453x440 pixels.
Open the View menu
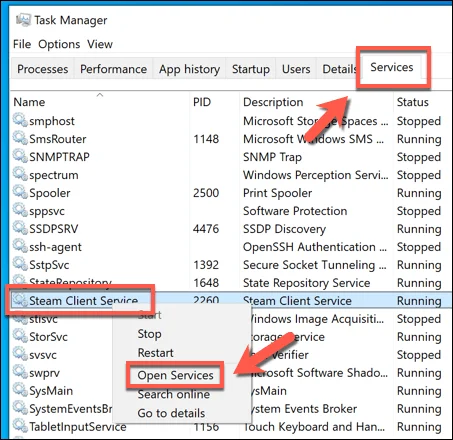click(100, 44)
